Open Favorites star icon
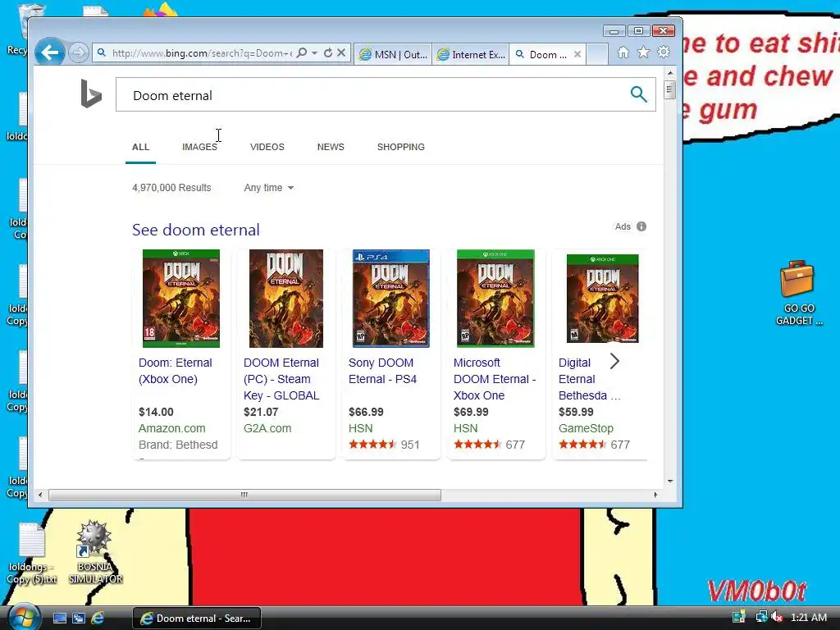 click(643, 52)
